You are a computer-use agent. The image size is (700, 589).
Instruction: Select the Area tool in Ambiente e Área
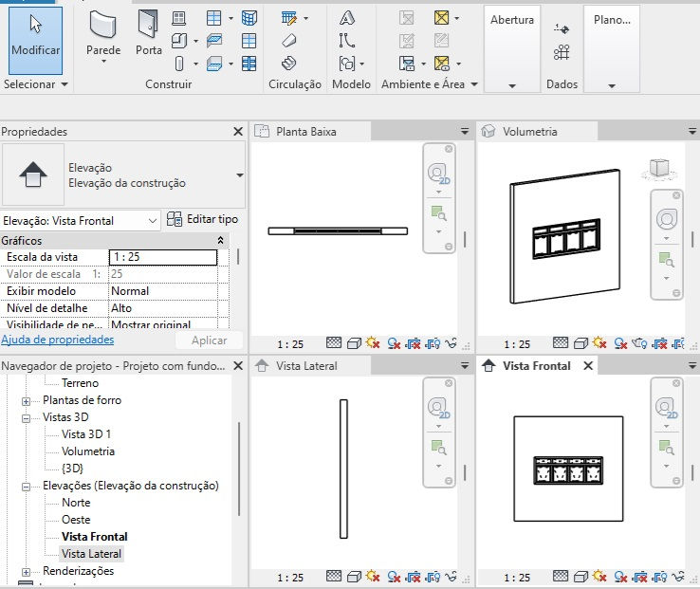click(x=441, y=18)
